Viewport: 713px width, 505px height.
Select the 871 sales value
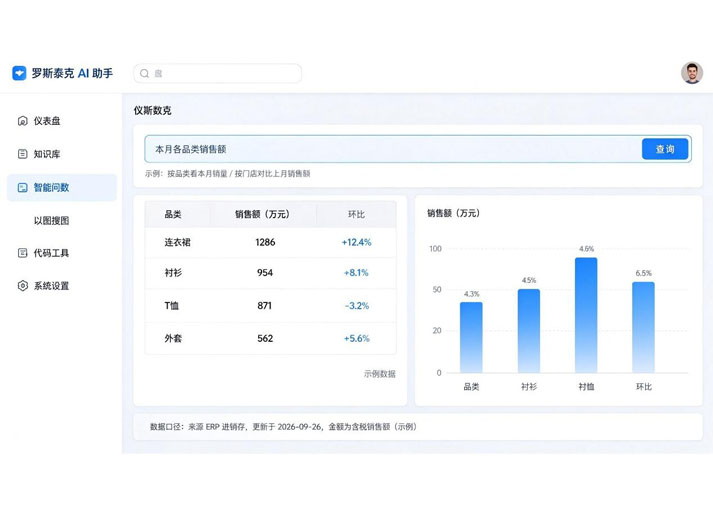264,305
